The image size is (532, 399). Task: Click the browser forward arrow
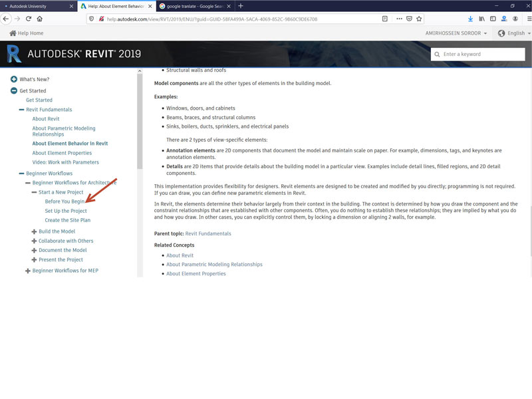17,19
